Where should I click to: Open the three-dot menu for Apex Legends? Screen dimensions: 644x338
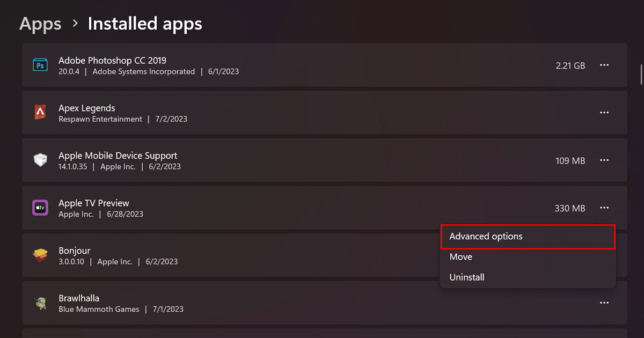(x=604, y=113)
